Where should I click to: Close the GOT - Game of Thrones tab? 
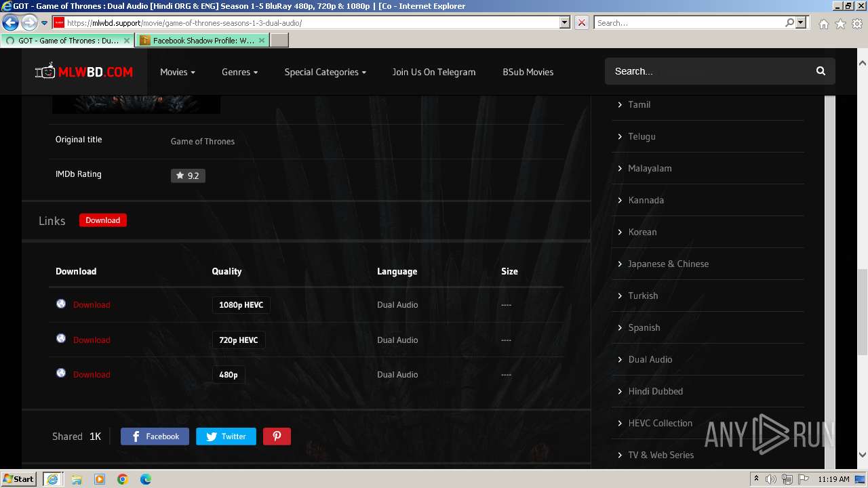click(x=127, y=41)
